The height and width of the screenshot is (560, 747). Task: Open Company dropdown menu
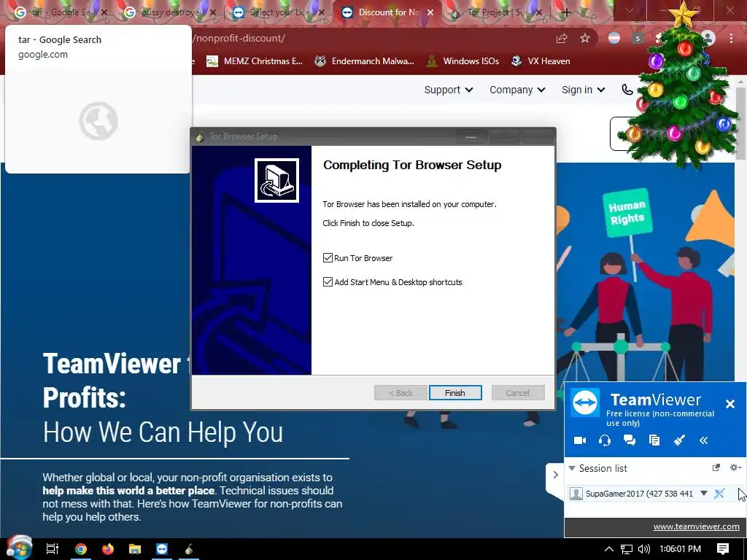pos(517,90)
